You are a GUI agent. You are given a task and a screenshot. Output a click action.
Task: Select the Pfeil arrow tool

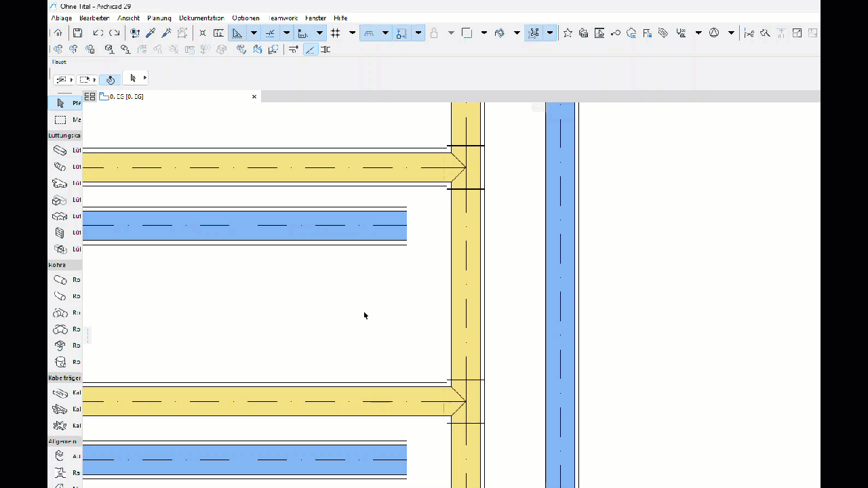(x=61, y=102)
